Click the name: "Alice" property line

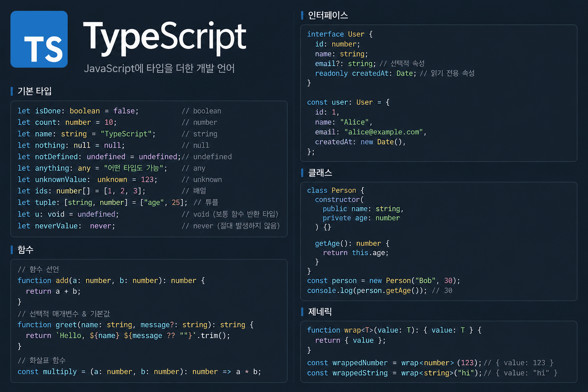(344, 122)
